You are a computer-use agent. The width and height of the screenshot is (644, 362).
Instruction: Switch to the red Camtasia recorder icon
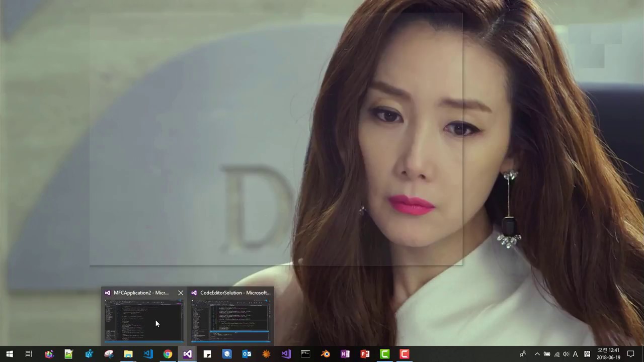click(404, 354)
